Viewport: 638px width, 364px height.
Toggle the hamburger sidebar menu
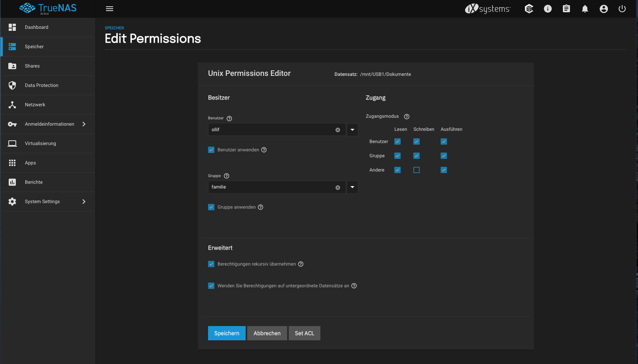(110, 9)
